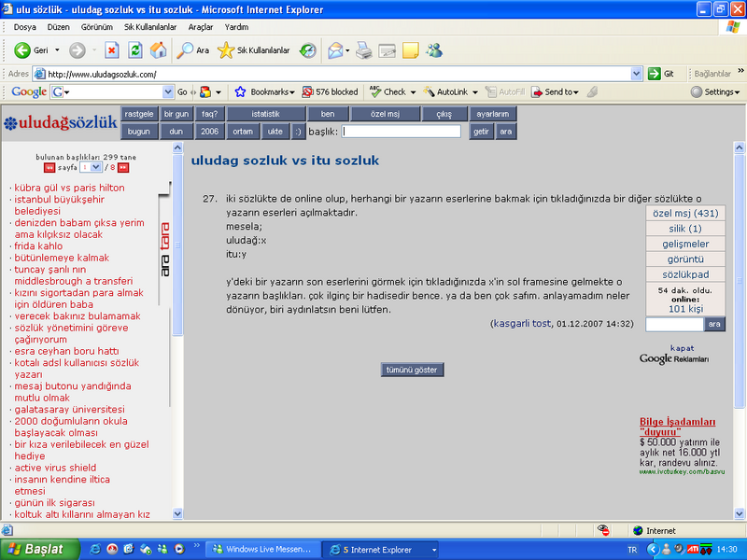747x560 pixels.
Task: Open the Geri back history dropdown arrow
Action: (57, 50)
